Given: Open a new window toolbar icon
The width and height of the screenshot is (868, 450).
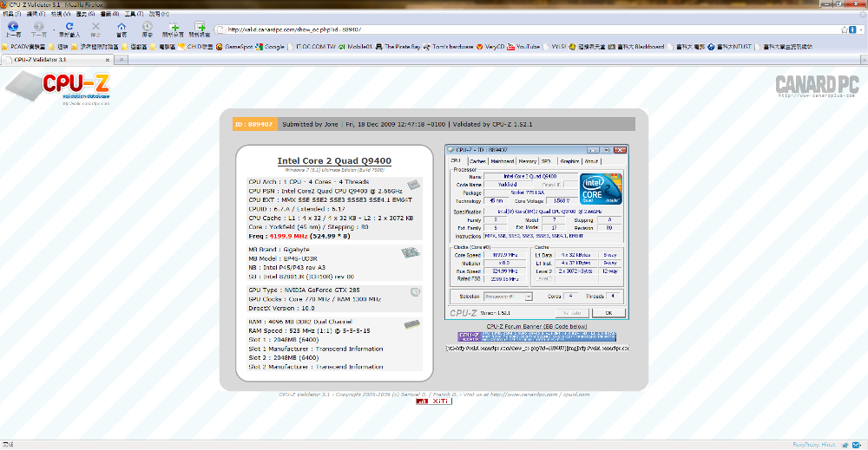Looking at the screenshot, I should 200,27.
